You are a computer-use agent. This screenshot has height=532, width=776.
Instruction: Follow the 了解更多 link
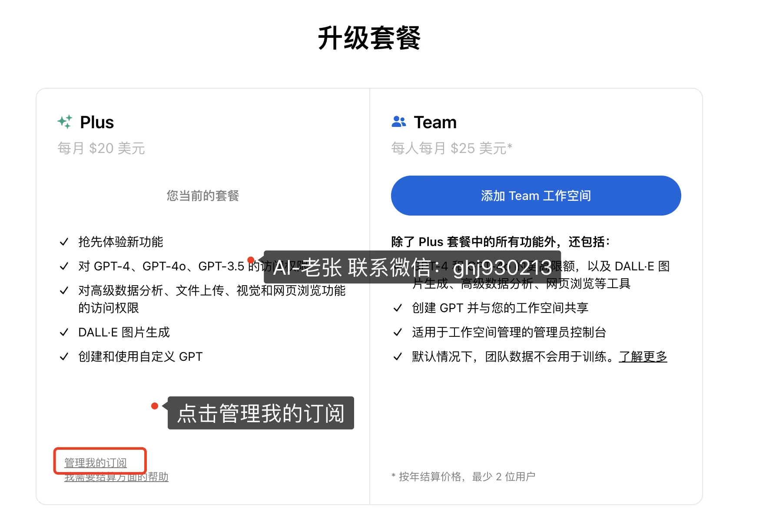click(643, 357)
